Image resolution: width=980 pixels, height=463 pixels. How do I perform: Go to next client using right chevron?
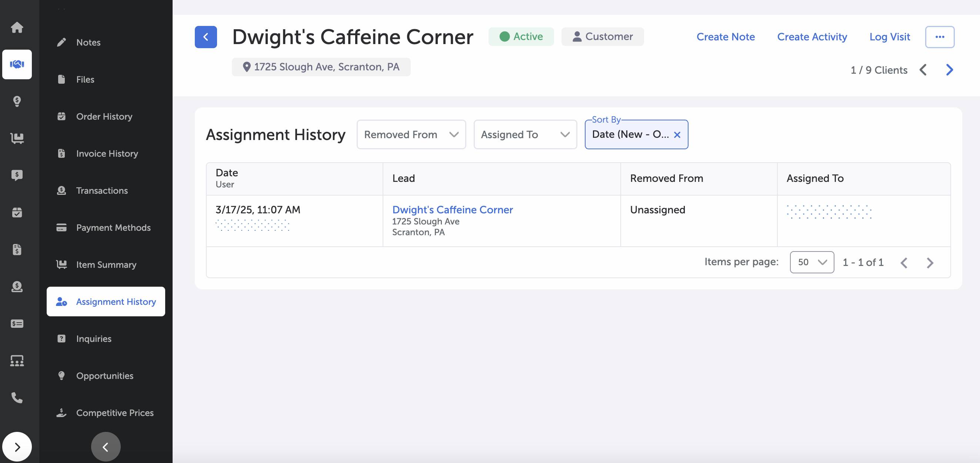tap(949, 70)
